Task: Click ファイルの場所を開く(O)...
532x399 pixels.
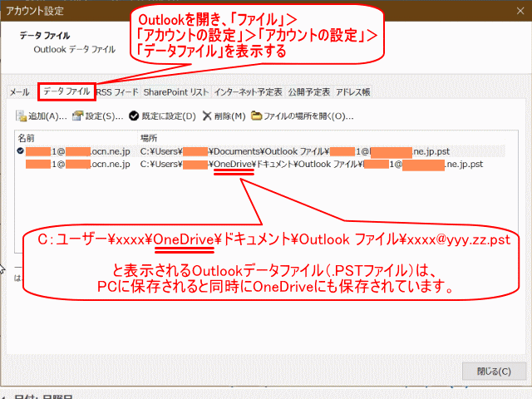Action: coord(303,116)
